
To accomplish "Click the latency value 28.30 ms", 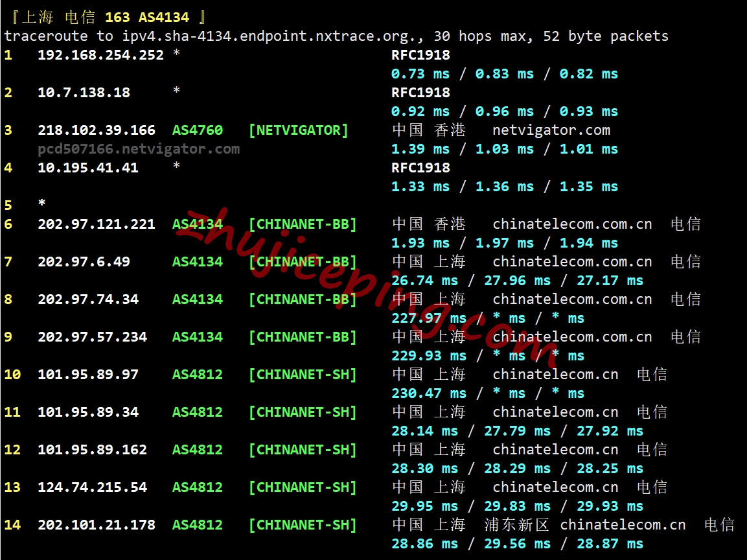I will click(424, 469).
